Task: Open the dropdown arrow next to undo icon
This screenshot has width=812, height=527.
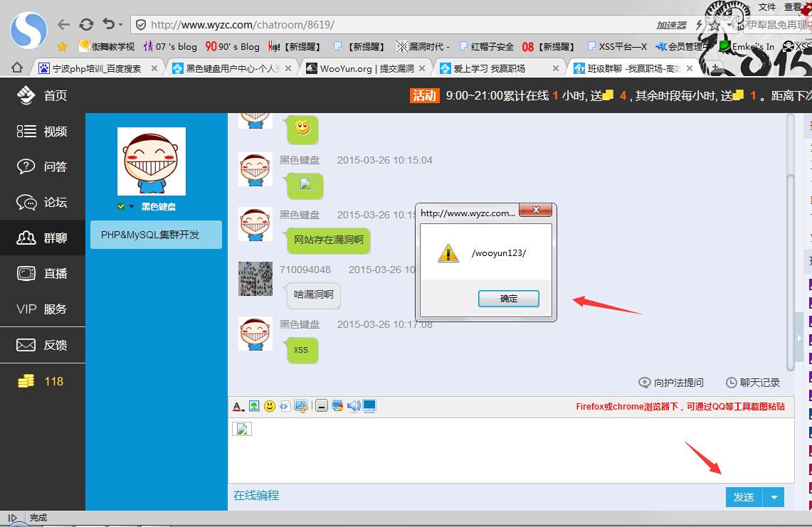Action: point(121,24)
